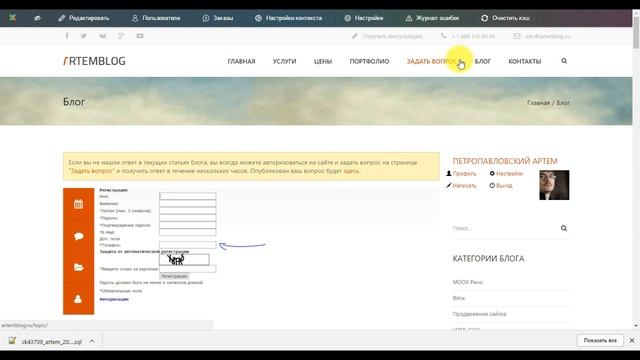Focus the captcha word input field
640x360 pixels.
tap(188, 269)
